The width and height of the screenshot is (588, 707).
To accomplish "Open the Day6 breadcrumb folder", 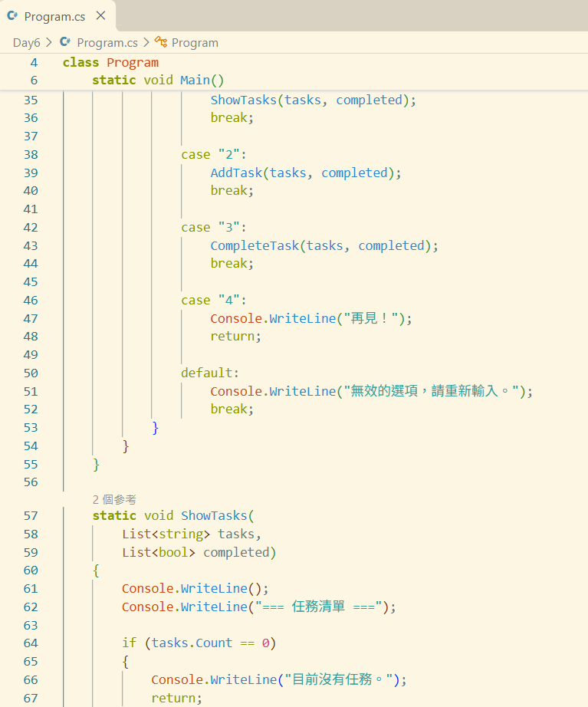I will (26, 43).
